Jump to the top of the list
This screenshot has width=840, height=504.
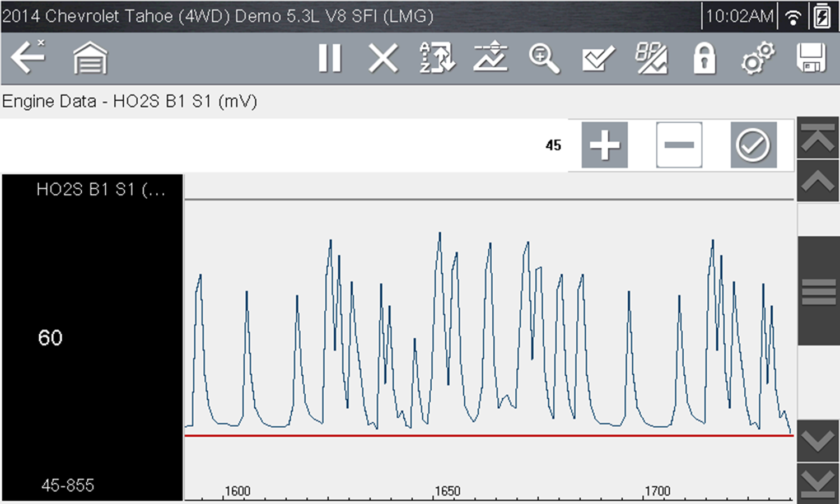point(818,138)
